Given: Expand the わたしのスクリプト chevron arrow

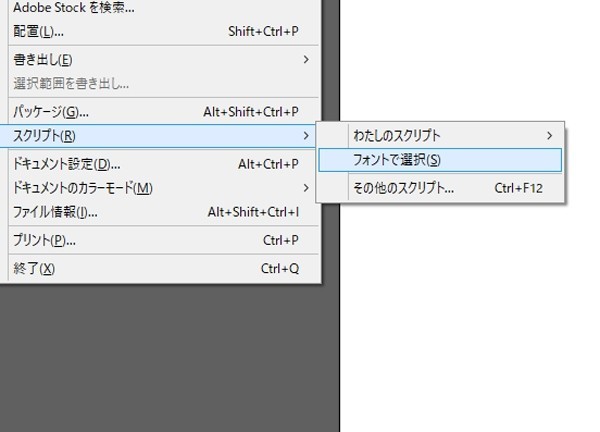Looking at the screenshot, I should coord(549,135).
